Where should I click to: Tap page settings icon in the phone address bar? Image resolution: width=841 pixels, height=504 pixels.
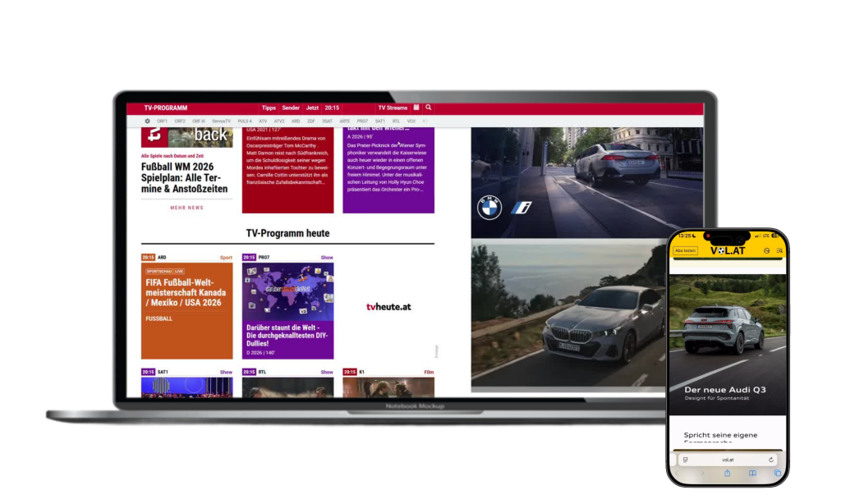[x=686, y=460]
